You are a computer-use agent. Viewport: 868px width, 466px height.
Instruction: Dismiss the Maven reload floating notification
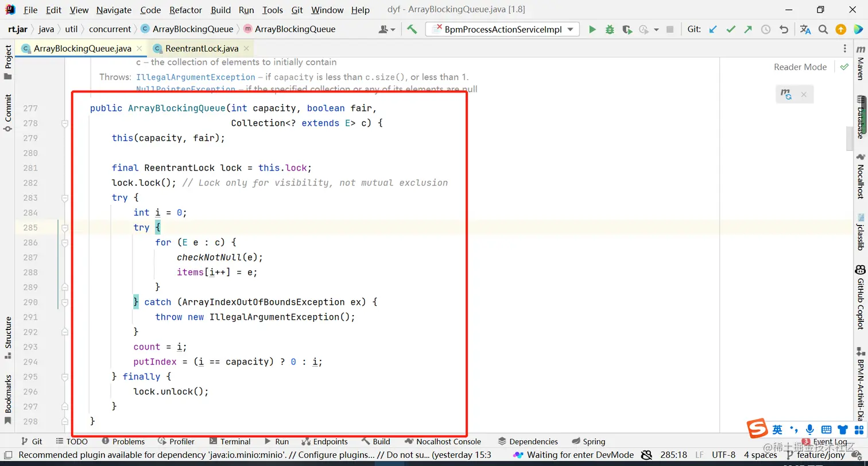[804, 95]
